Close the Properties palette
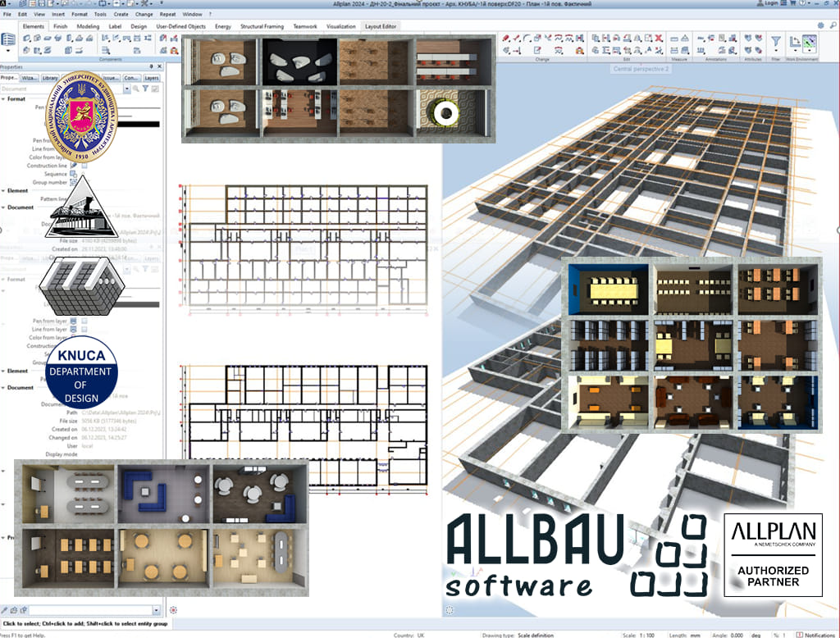The height and width of the screenshot is (638, 840). pos(159,67)
